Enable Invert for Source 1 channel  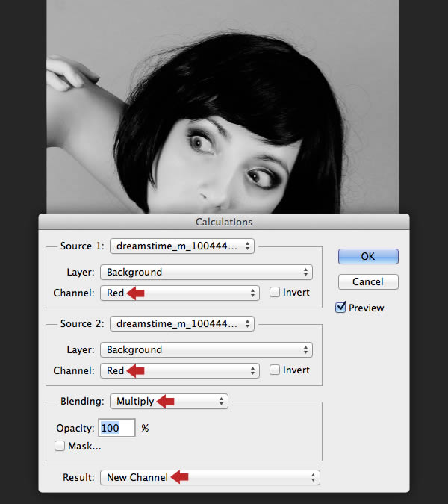275,292
